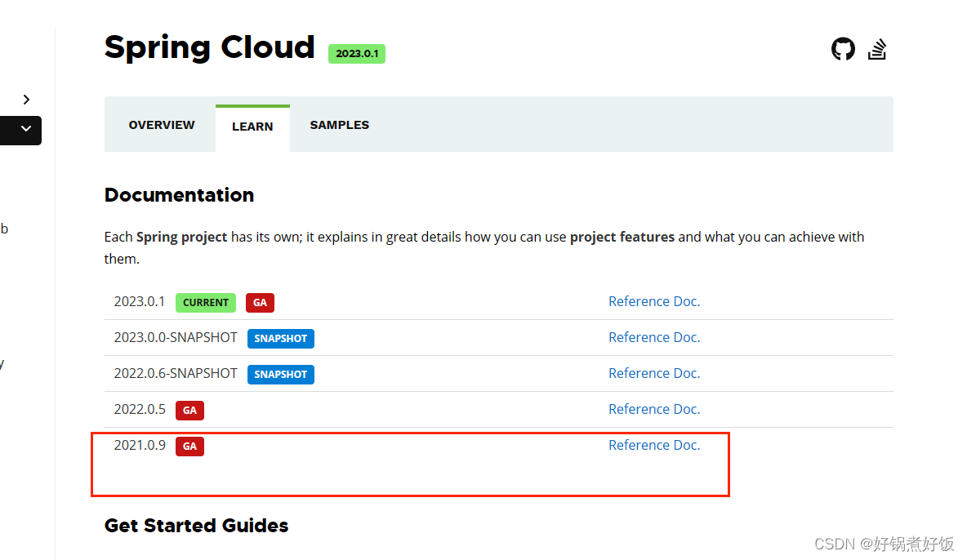Click the CURRENT badge next to 2023.0.1
Viewport: 967px width, 560px height.
(x=206, y=302)
